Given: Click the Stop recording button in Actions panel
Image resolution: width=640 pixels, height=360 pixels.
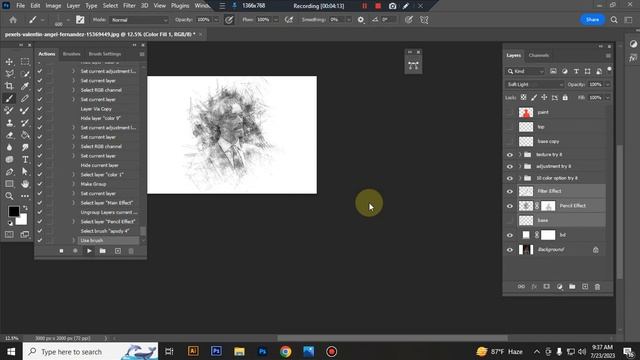Looking at the screenshot, I should pos(61,251).
